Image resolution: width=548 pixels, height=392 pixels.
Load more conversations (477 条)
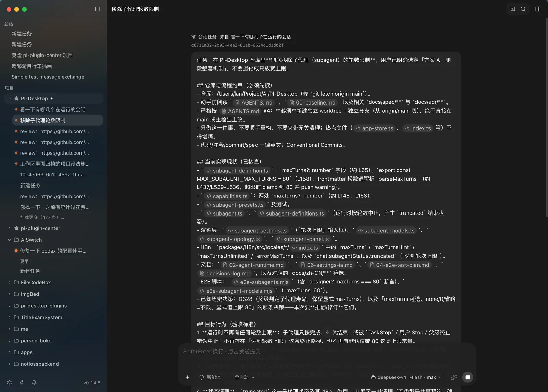pyautogui.click(x=42, y=217)
